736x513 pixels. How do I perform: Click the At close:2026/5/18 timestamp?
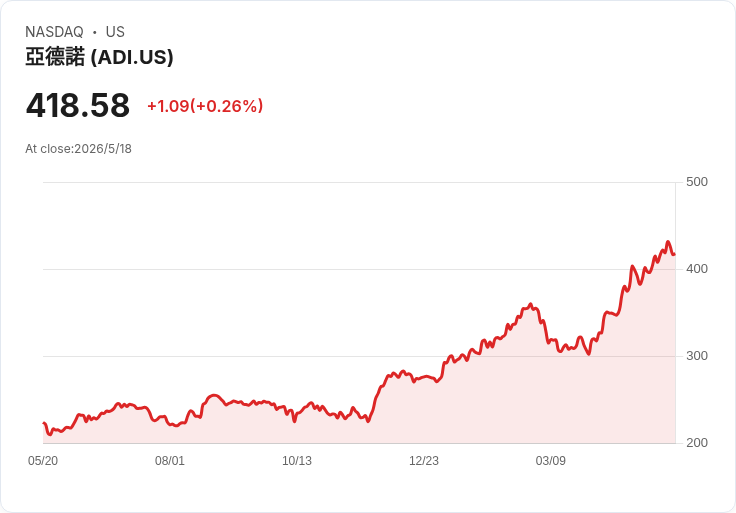click(78, 149)
